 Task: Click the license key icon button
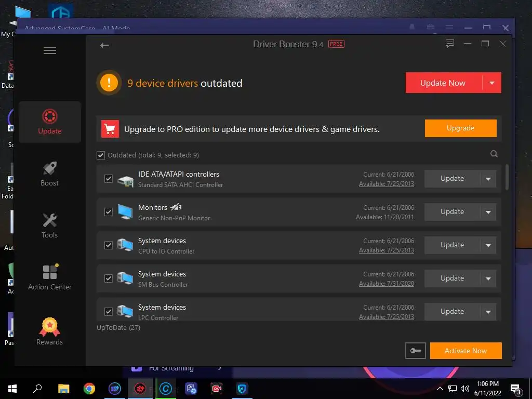tap(415, 351)
